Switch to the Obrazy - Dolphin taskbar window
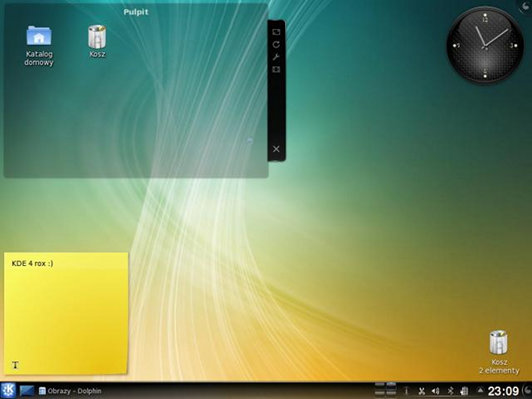 click(x=70, y=391)
